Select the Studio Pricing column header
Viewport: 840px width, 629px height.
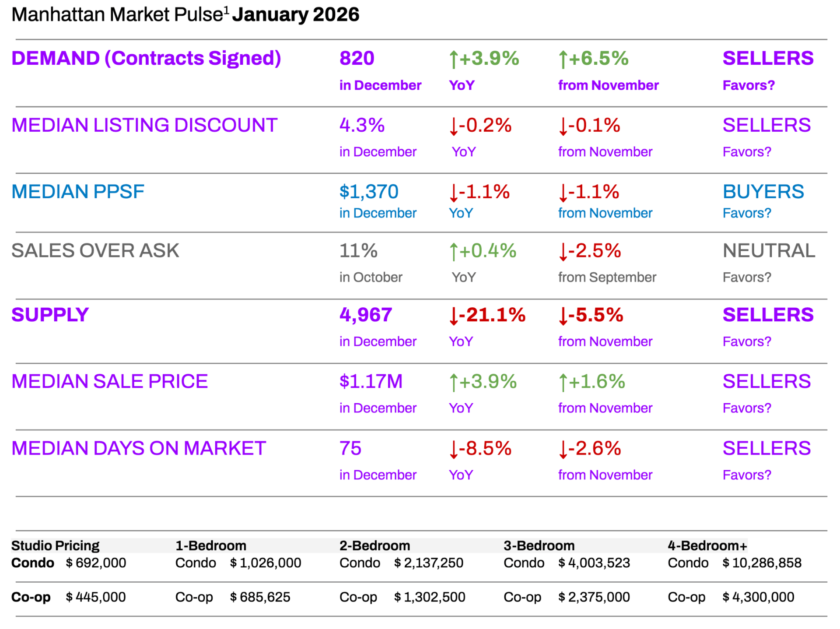point(56,545)
